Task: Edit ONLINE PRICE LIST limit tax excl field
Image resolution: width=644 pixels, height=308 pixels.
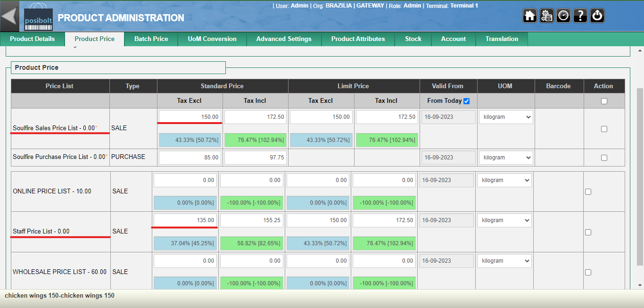Action: point(318,180)
